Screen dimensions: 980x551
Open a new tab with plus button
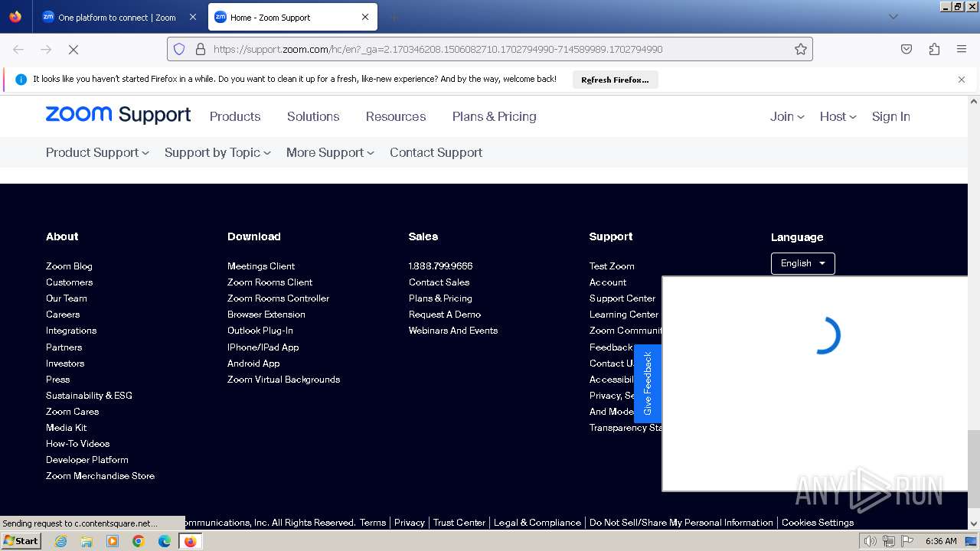coord(394,17)
